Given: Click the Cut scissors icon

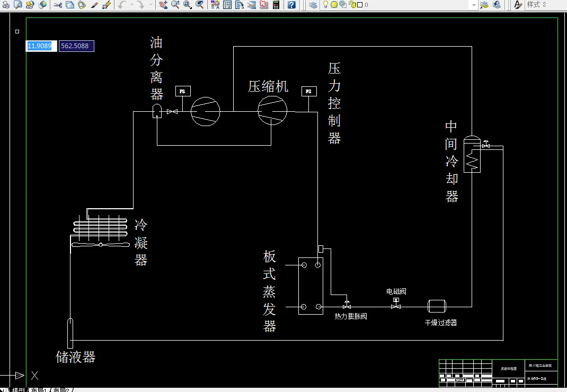Looking at the screenshot, I should click(58, 5).
